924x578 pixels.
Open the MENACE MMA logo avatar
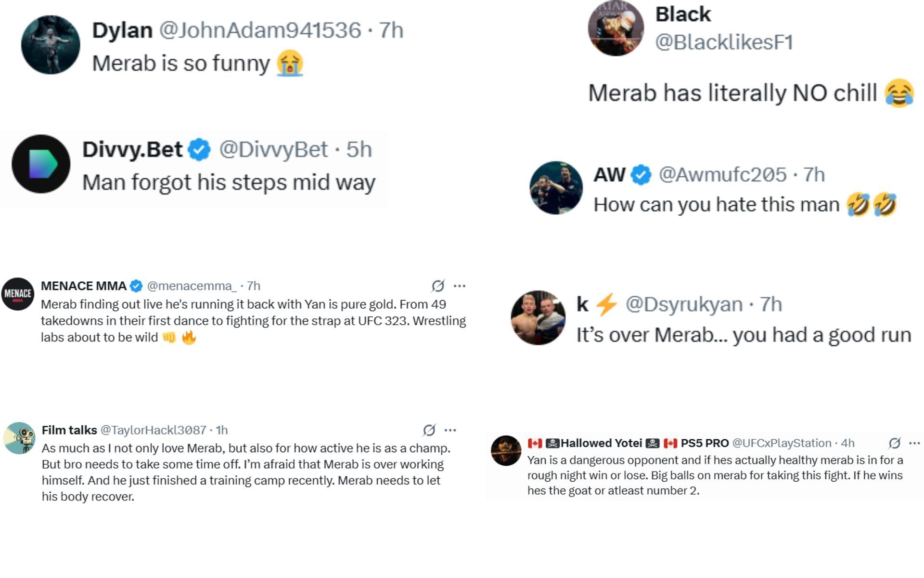point(18,294)
